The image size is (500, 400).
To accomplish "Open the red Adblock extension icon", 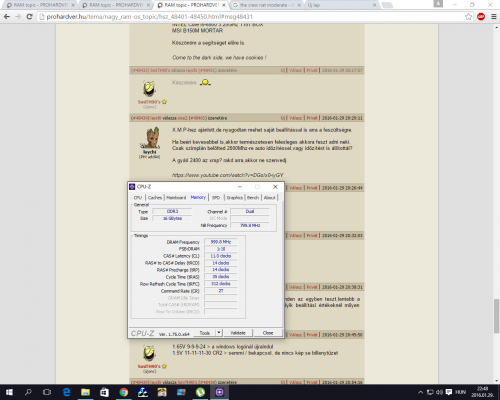I will pos(481,17).
